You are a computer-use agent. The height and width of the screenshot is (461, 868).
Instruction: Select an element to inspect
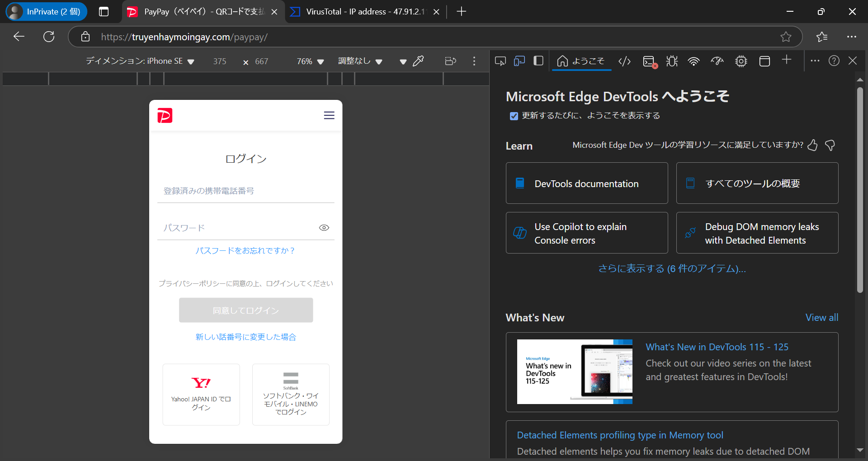click(x=500, y=61)
